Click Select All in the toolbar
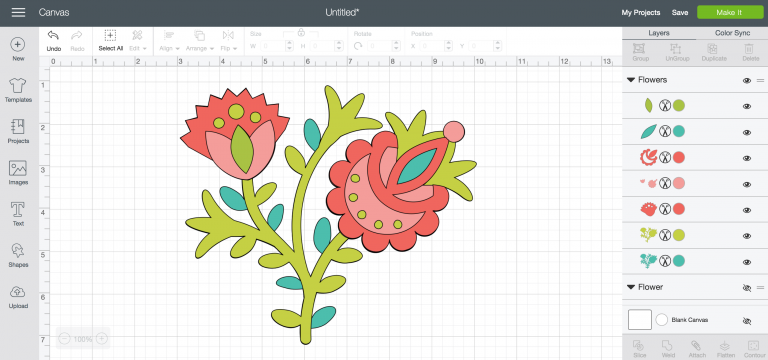Viewport: 768px width, 360px height. click(111, 41)
